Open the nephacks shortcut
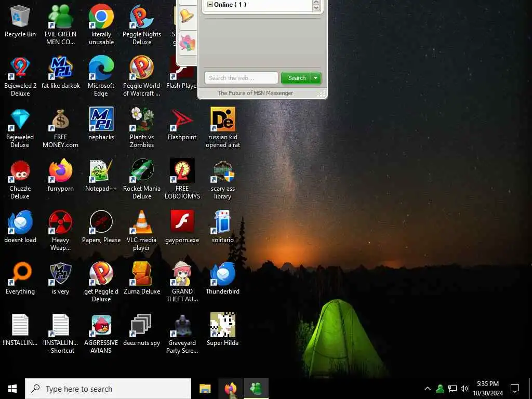 [x=101, y=125]
